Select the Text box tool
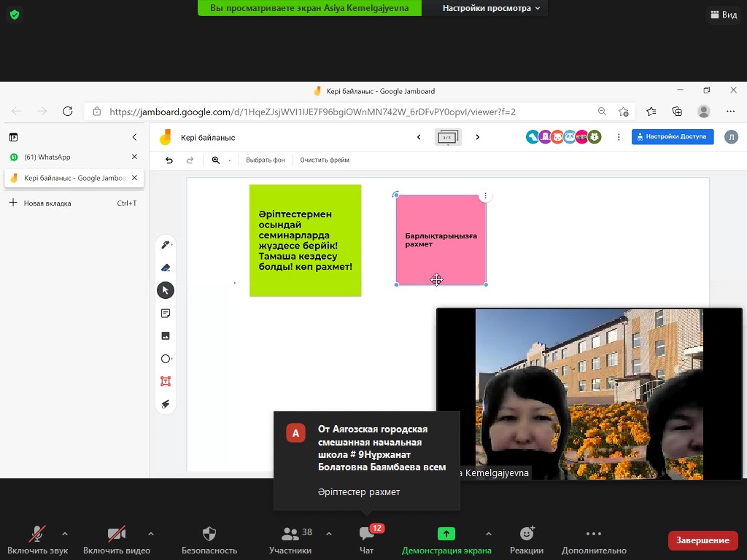 (166, 381)
